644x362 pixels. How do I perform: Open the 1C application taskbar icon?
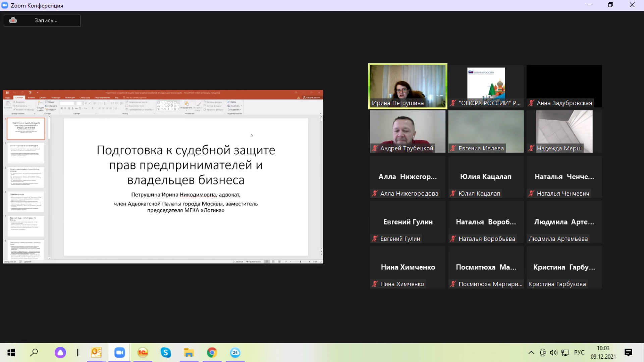(143, 353)
